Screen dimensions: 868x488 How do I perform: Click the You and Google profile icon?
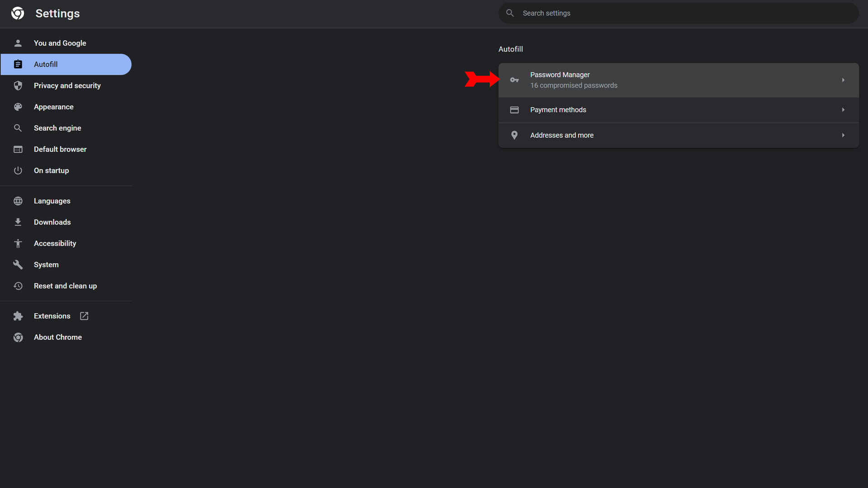point(17,43)
